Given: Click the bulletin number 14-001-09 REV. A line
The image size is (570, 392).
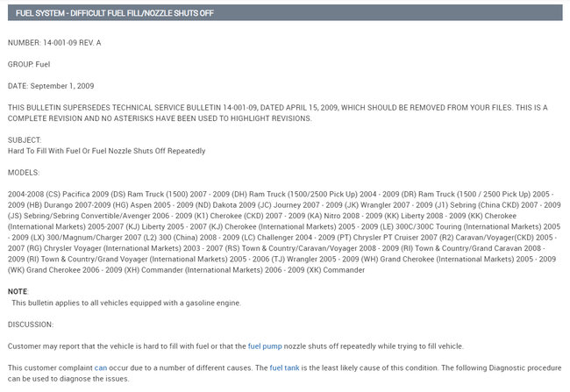Looking at the screenshot, I should pos(53,42).
